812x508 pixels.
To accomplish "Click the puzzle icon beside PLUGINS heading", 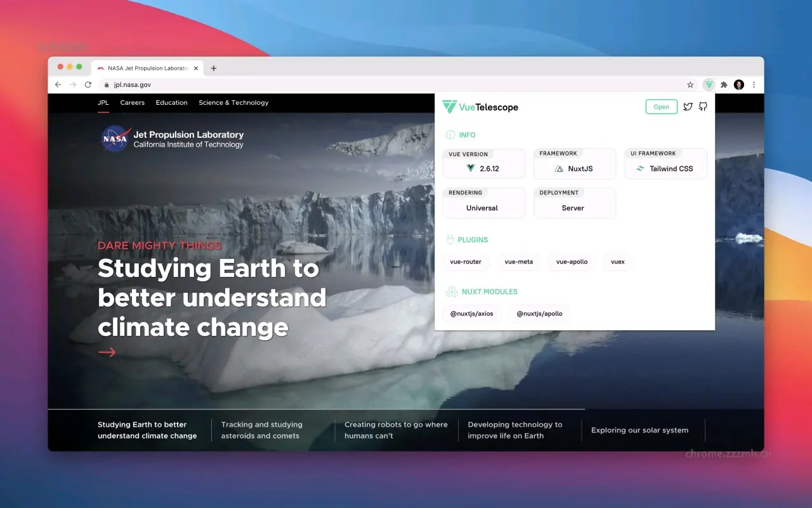I will click(452, 239).
